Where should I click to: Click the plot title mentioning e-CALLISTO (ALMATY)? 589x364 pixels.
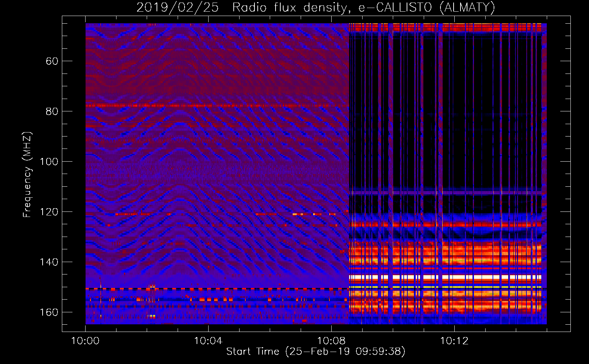(316, 7)
